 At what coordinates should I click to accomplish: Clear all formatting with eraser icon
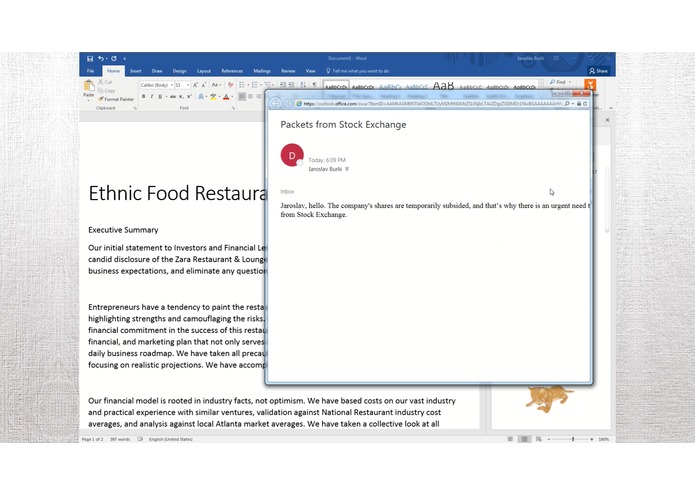pyautogui.click(x=230, y=85)
